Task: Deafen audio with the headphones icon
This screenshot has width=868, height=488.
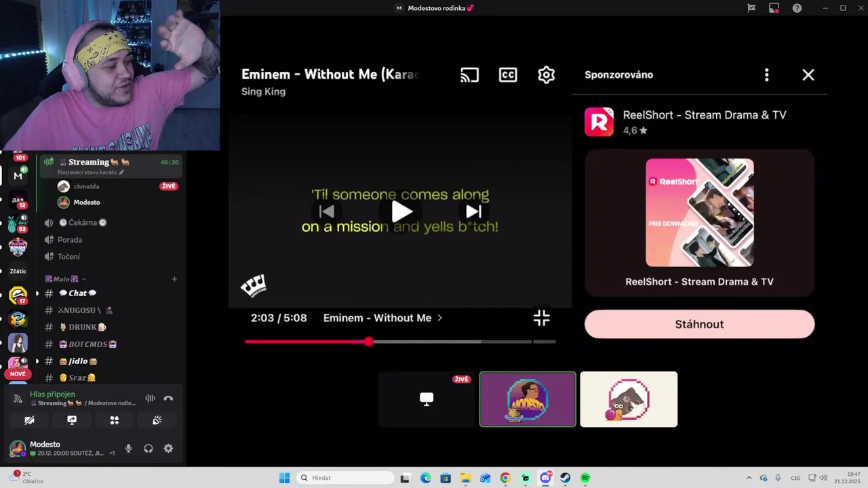Action: [x=149, y=448]
